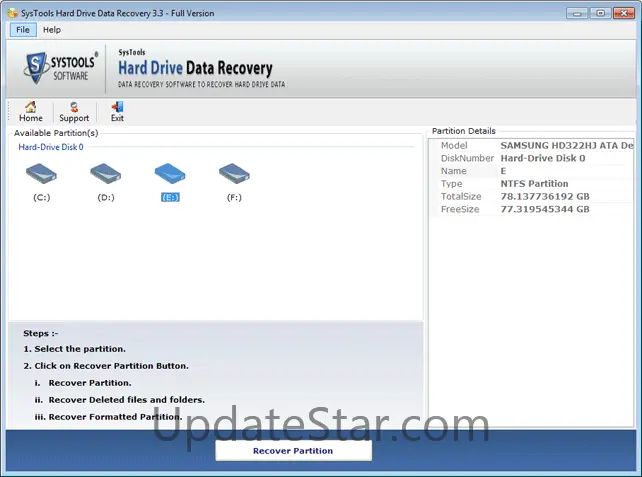Click the '(C:)' drive label text

pyautogui.click(x=42, y=197)
